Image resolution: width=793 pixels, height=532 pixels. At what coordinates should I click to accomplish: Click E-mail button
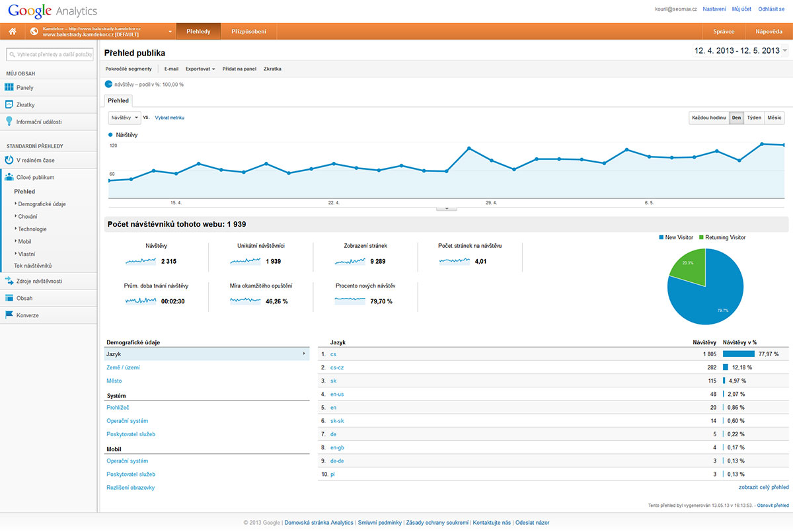[x=171, y=69]
